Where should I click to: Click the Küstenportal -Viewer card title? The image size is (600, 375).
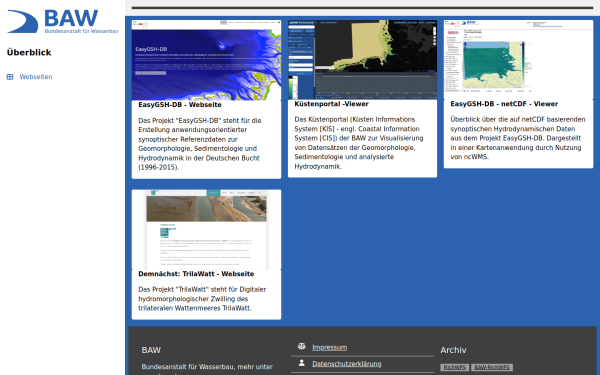(331, 104)
